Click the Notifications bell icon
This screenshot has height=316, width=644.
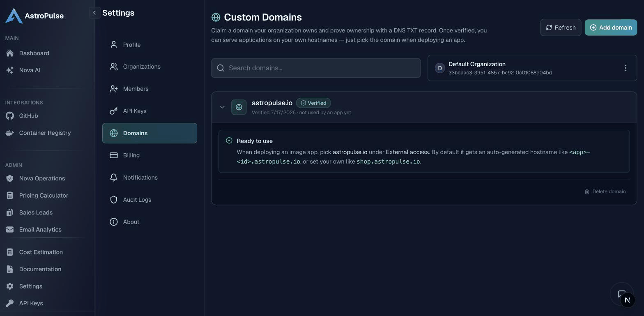pos(114,178)
